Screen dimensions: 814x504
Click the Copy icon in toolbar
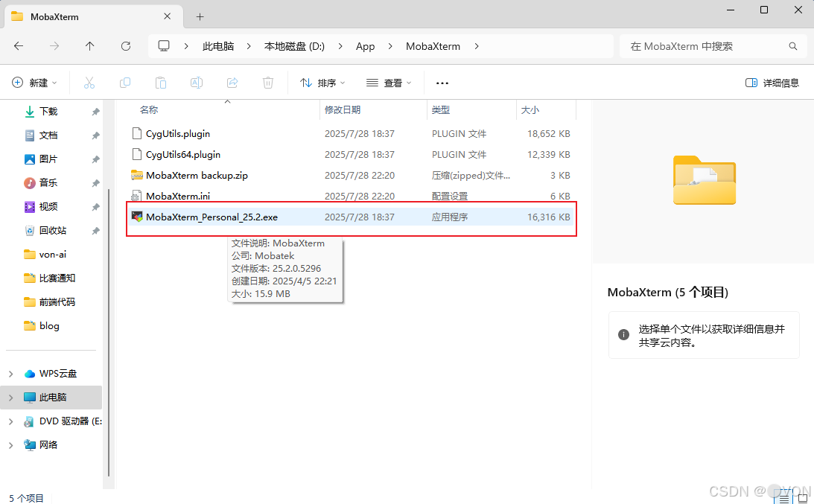[x=125, y=83]
